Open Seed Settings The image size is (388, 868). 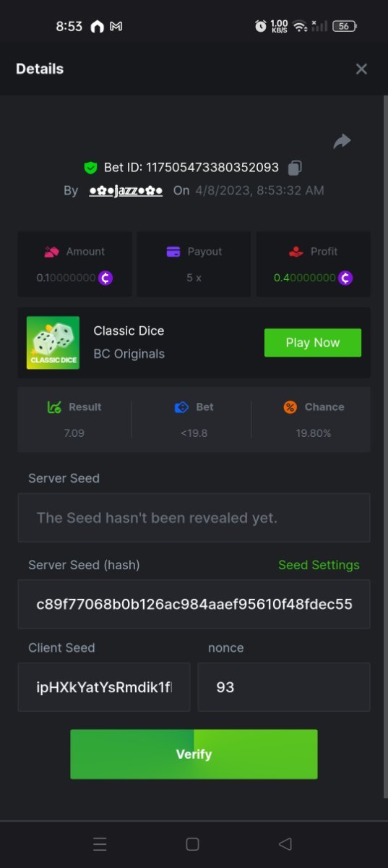[319, 565]
